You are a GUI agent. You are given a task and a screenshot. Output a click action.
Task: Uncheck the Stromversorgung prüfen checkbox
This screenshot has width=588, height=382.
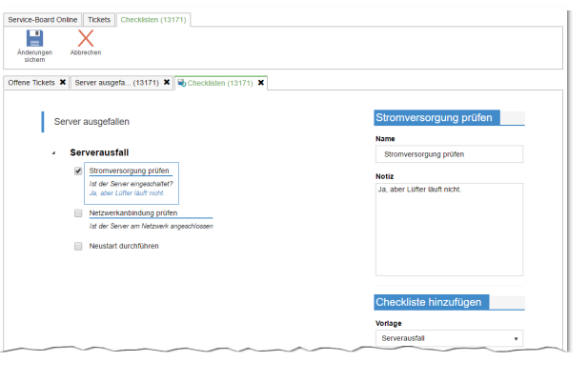(78, 171)
